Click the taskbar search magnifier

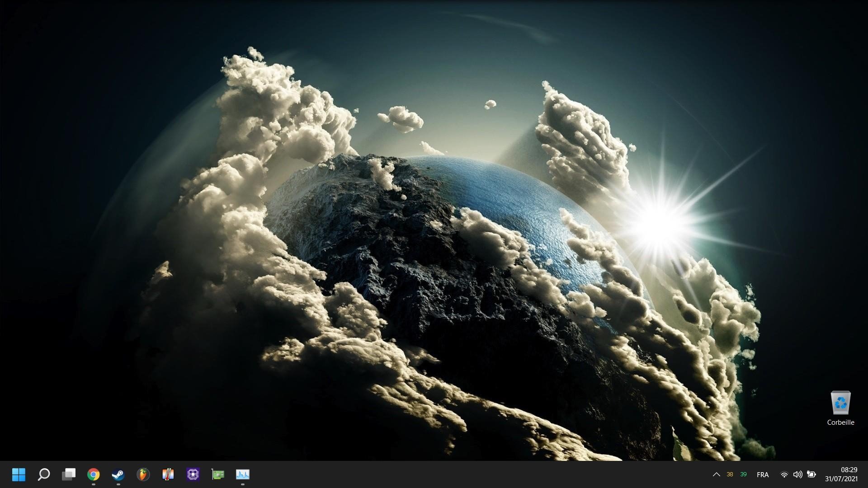[x=43, y=474]
